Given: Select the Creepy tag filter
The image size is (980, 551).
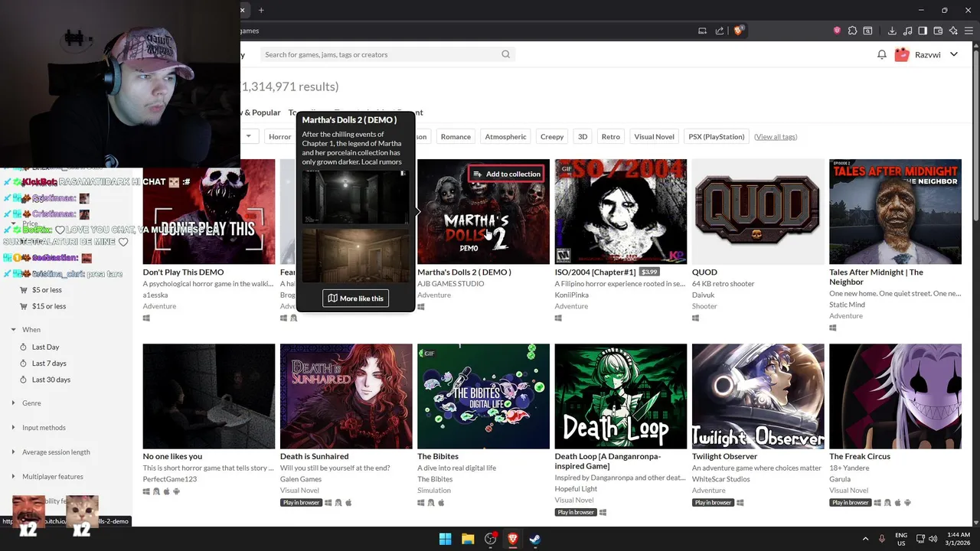Looking at the screenshot, I should pyautogui.click(x=552, y=136).
